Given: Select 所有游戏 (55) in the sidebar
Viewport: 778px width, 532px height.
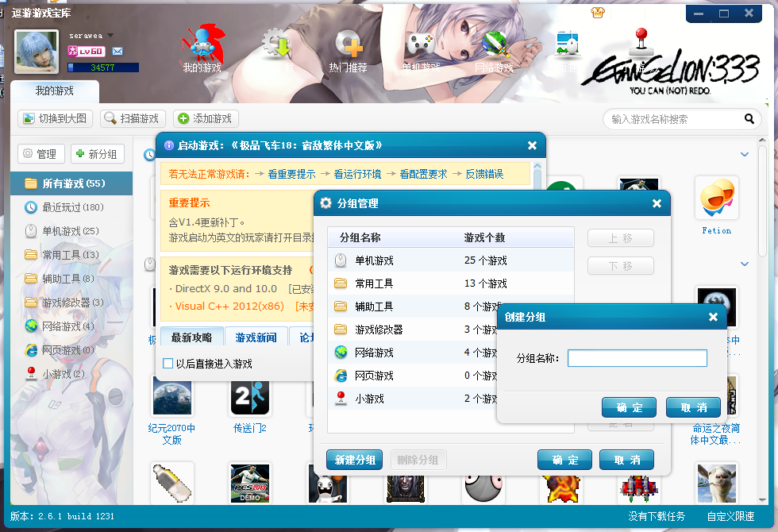Looking at the screenshot, I should click(71, 183).
